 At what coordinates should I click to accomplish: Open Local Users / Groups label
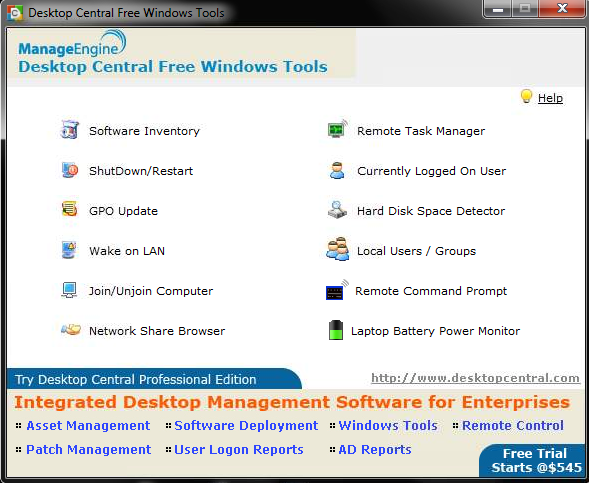pos(416,251)
